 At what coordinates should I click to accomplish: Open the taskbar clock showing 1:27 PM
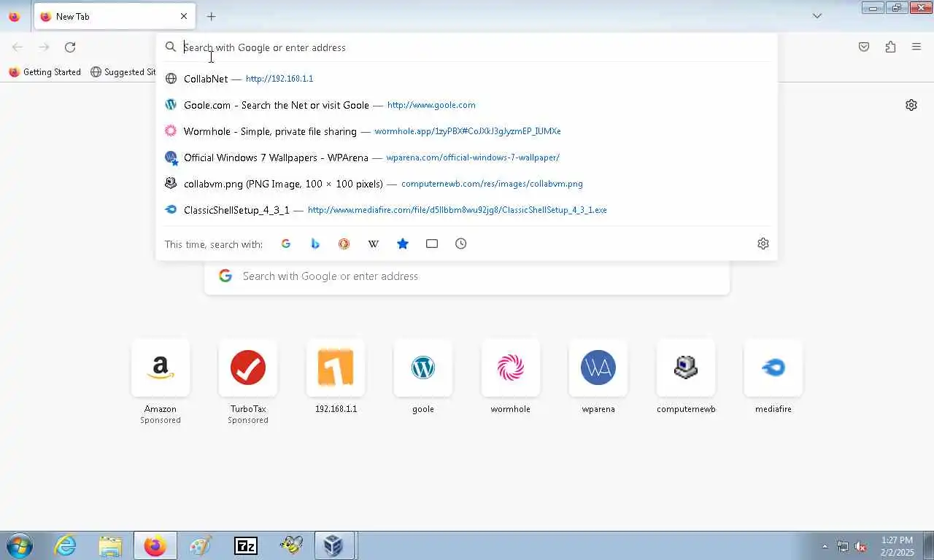[897, 546]
